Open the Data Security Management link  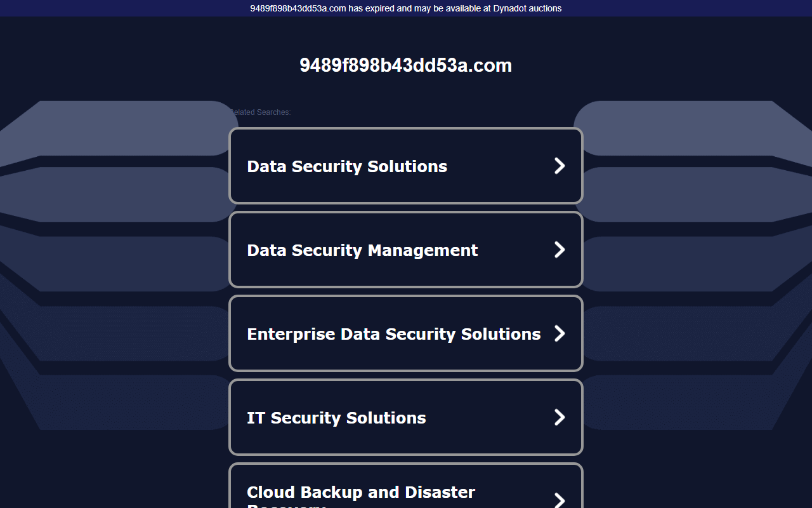click(x=406, y=250)
